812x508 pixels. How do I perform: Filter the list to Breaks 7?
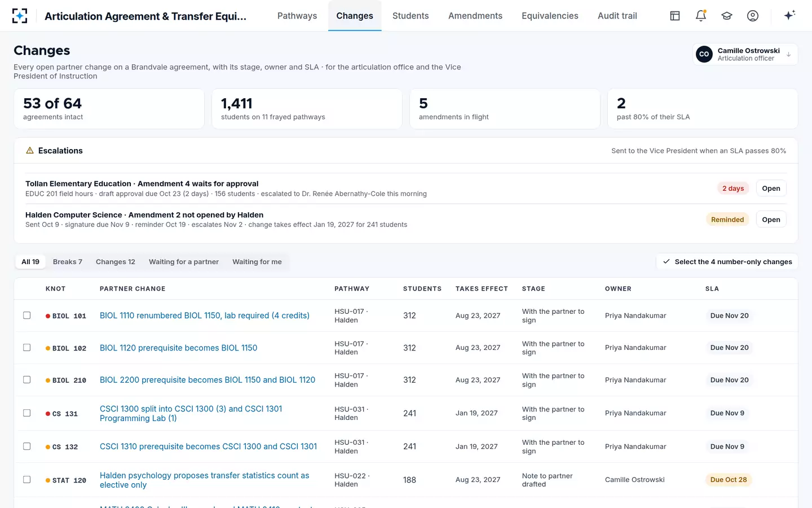[68, 262]
